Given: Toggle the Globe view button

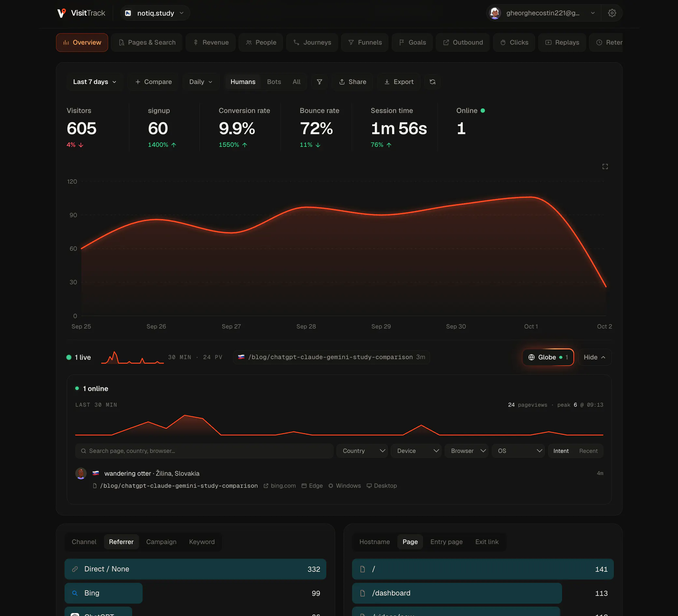Looking at the screenshot, I should click(548, 357).
